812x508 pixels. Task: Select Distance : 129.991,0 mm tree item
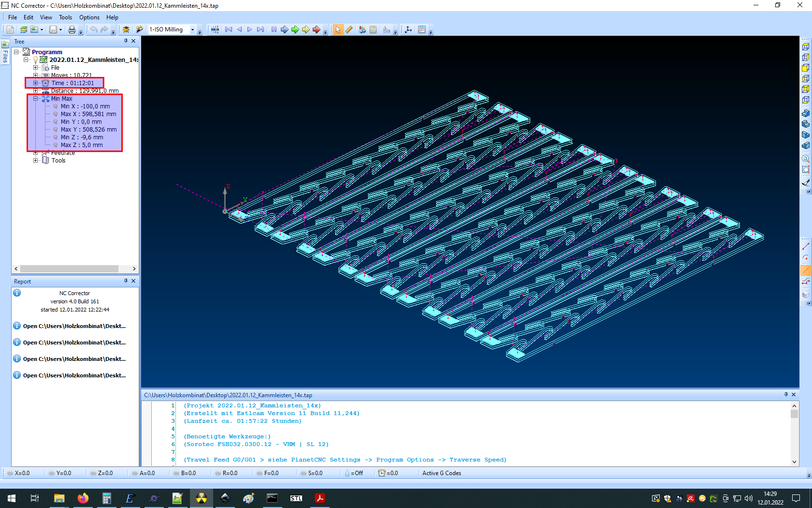point(85,91)
